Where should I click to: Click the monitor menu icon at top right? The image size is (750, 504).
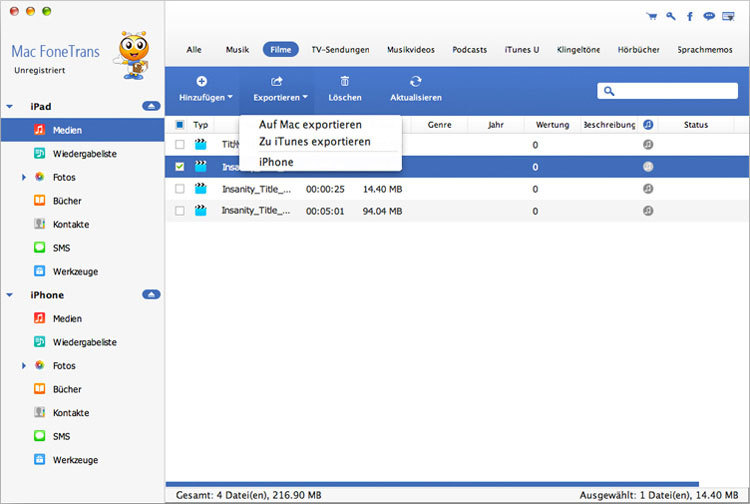pyautogui.click(x=728, y=16)
